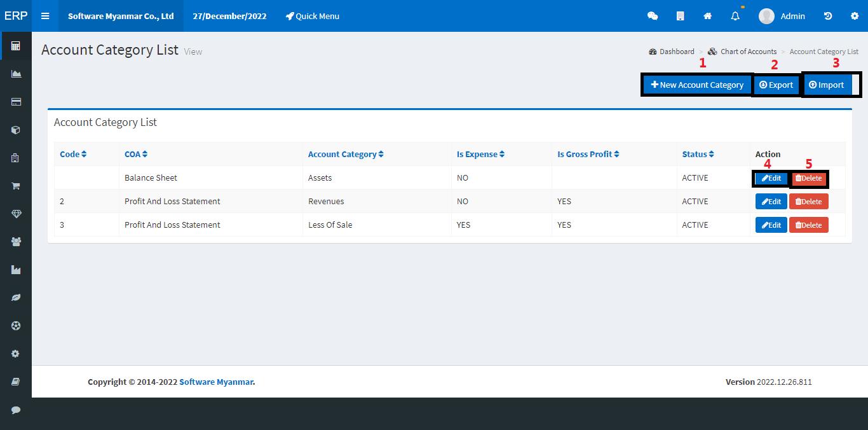Go to home via house icon

coord(707,16)
